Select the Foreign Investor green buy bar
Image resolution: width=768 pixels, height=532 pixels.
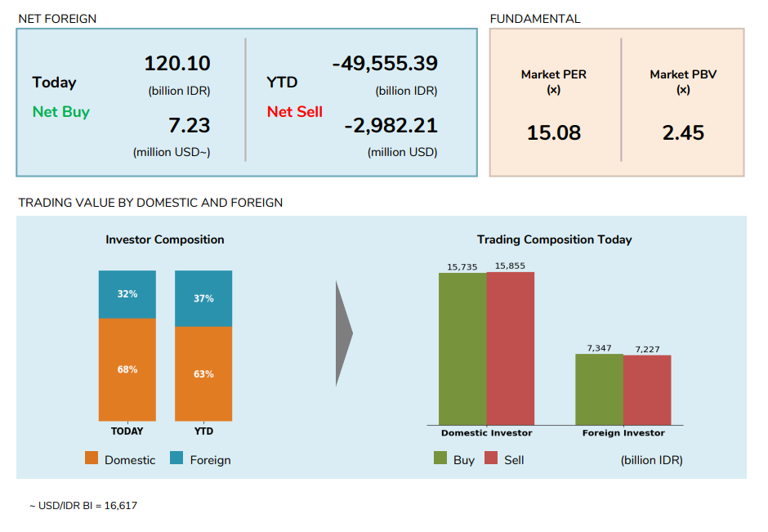(599, 389)
